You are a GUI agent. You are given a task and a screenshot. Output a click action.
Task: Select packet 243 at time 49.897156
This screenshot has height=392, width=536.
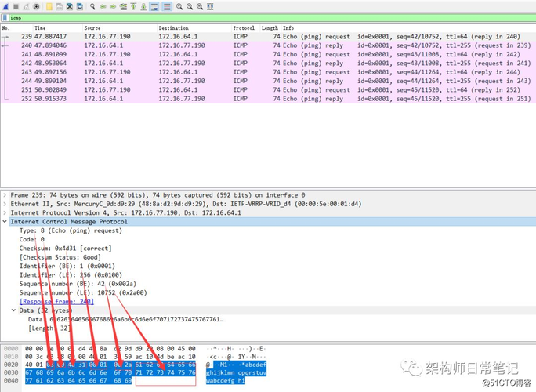268,72
